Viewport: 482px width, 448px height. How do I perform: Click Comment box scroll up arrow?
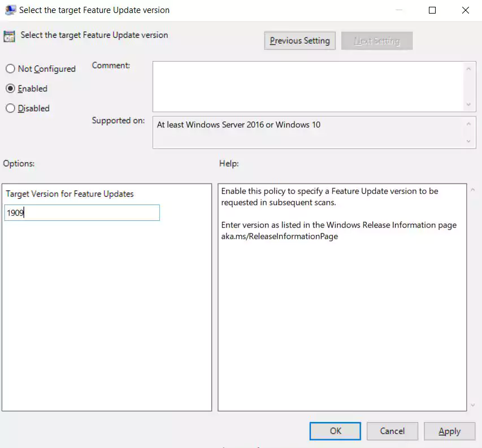(x=468, y=69)
